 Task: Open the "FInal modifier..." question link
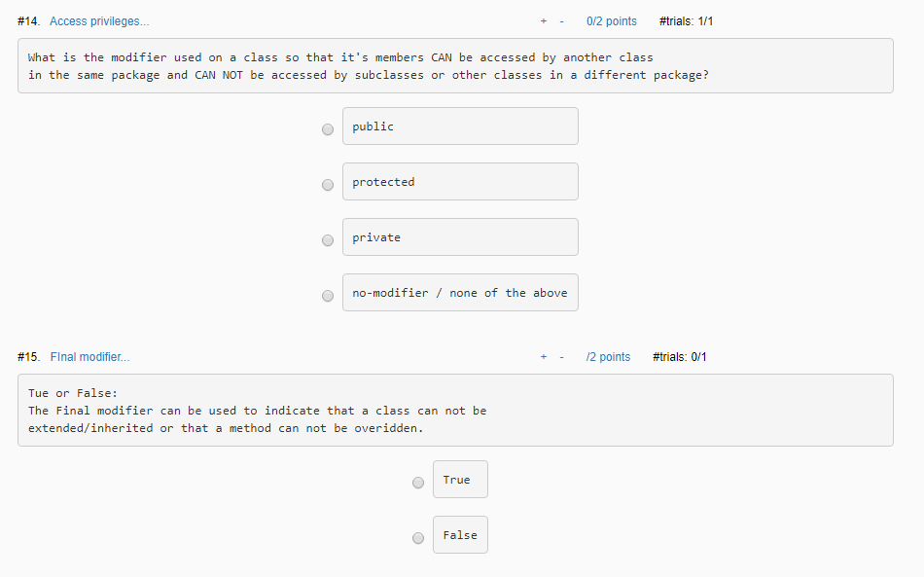pyautogui.click(x=89, y=356)
